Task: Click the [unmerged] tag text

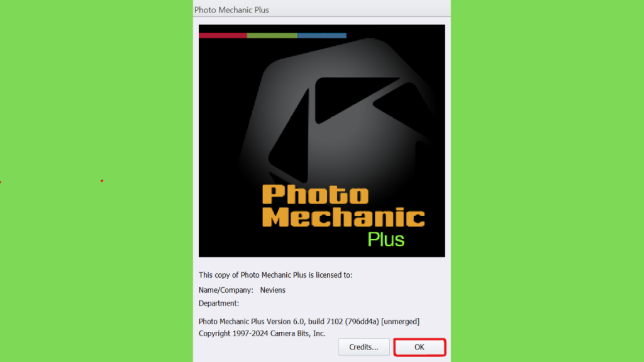Action: point(401,321)
